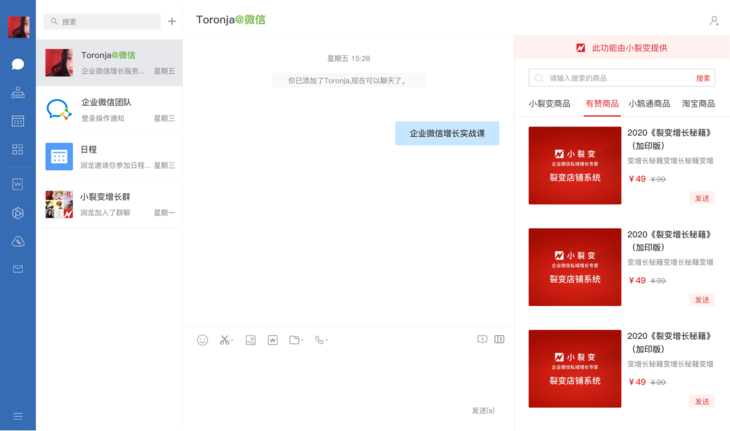Switch to the 有赞商品 tab
The width and height of the screenshot is (730, 431).
[x=602, y=104]
